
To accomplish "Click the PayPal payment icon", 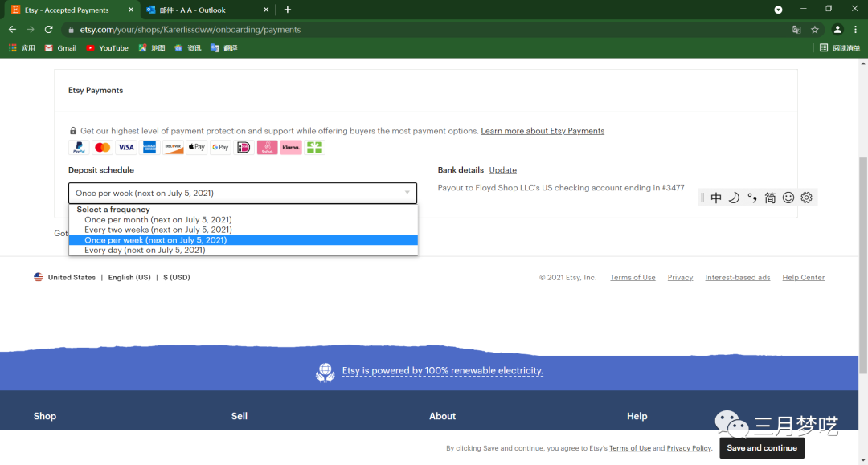I will [x=79, y=148].
